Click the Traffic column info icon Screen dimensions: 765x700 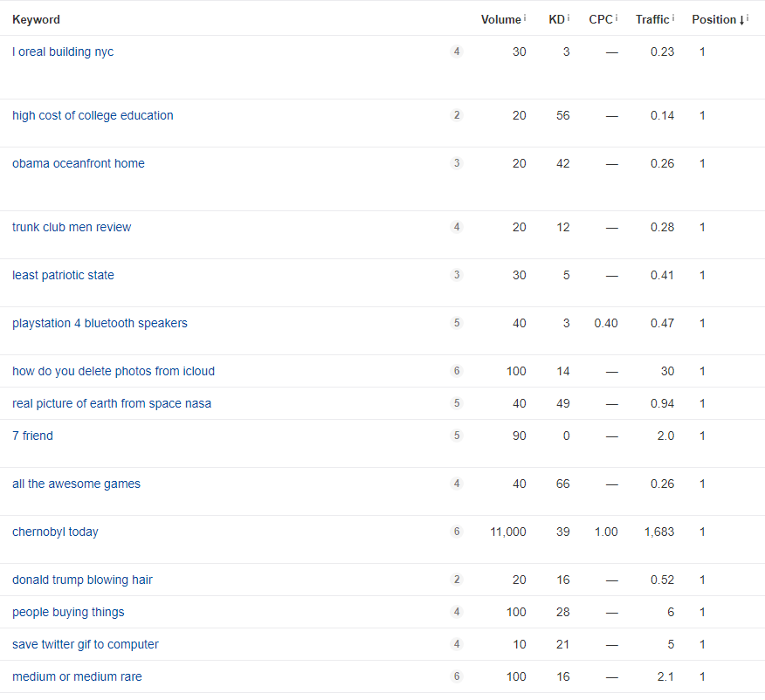click(x=673, y=19)
